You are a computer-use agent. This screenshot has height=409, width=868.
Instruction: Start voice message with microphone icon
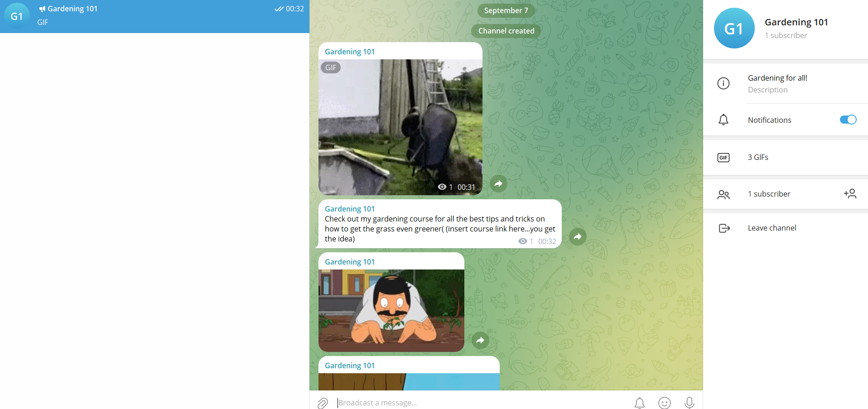coord(690,403)
